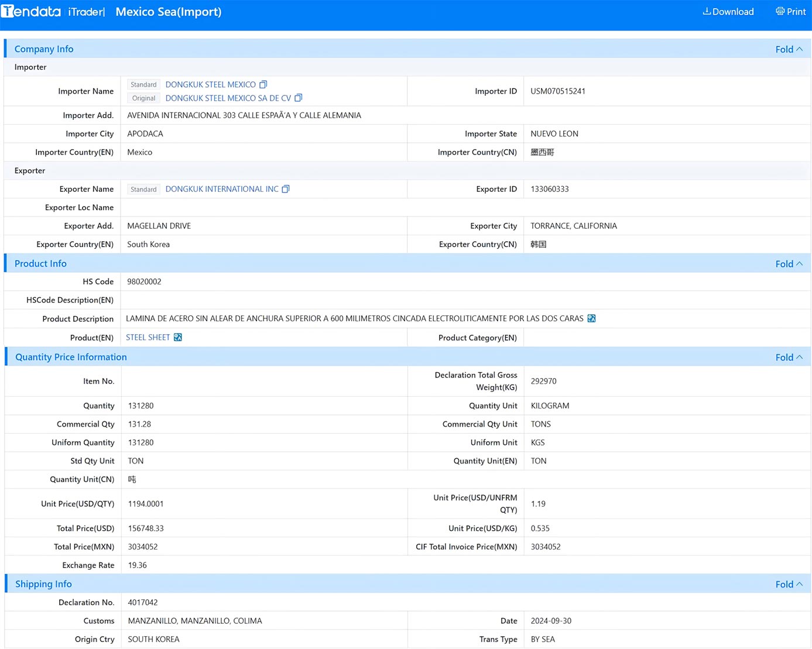Screen dimensions: 812x649
Task: Click unit price value 1194.0001
Action: (x=146, y=504)
